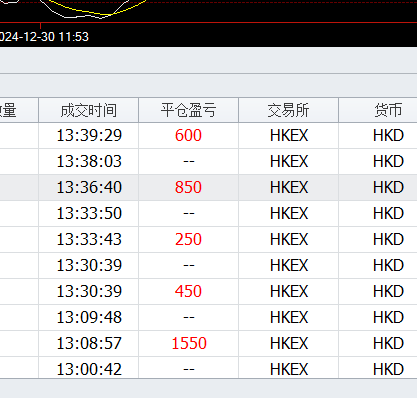This screenshot has width=417, height=398.
Task: Click the -- profit cell in row 13:38:03
Action: pyautogui.click(x=189, y=162)
